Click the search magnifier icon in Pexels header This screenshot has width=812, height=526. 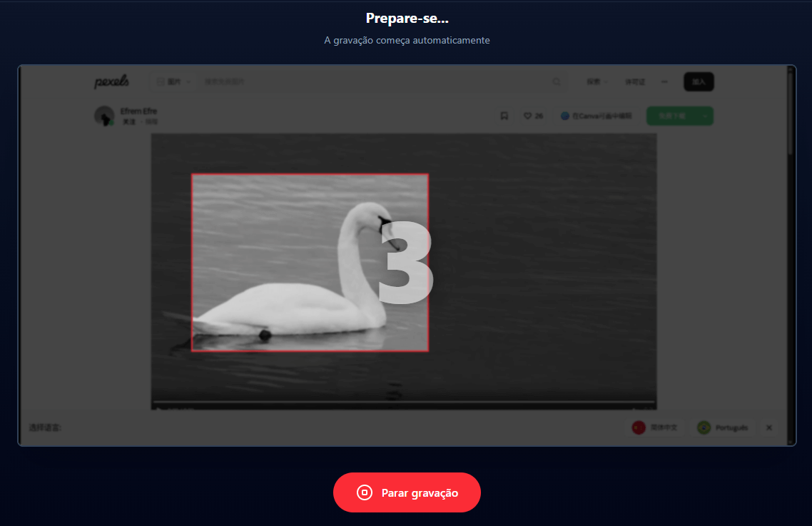point(556,82)
